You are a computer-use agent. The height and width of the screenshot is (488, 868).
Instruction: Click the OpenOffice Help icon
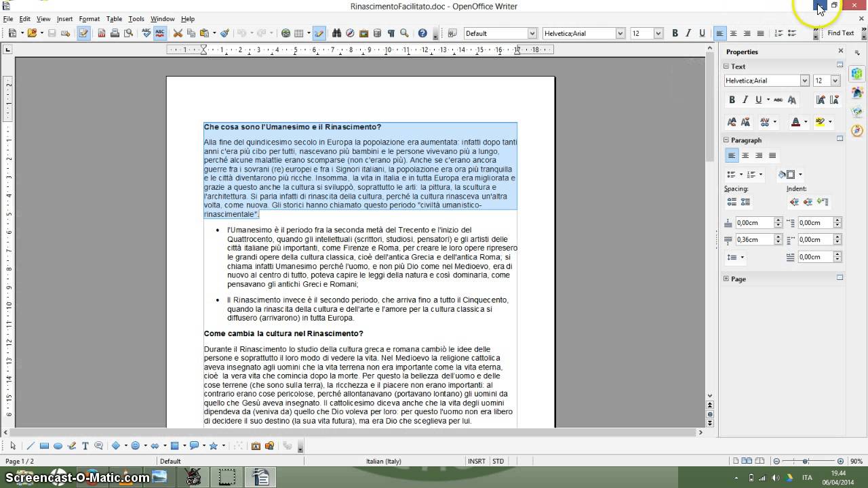[422, 33]
